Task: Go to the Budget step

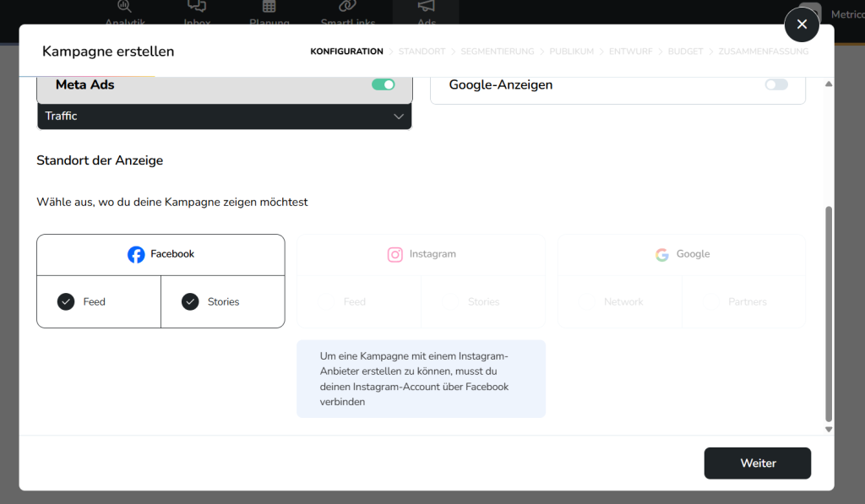Action: point(685,51)
